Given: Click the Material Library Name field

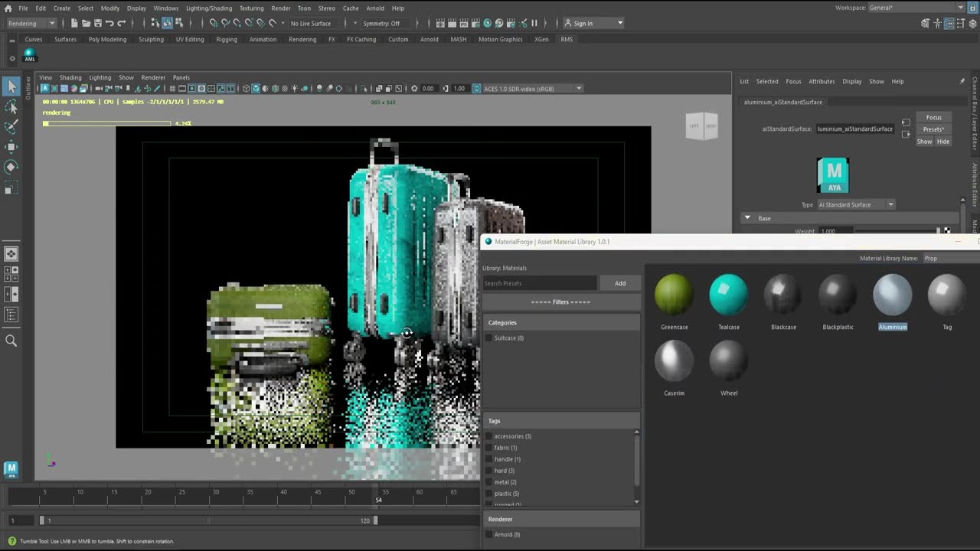Looking at the screenshot, I should 950,258.
